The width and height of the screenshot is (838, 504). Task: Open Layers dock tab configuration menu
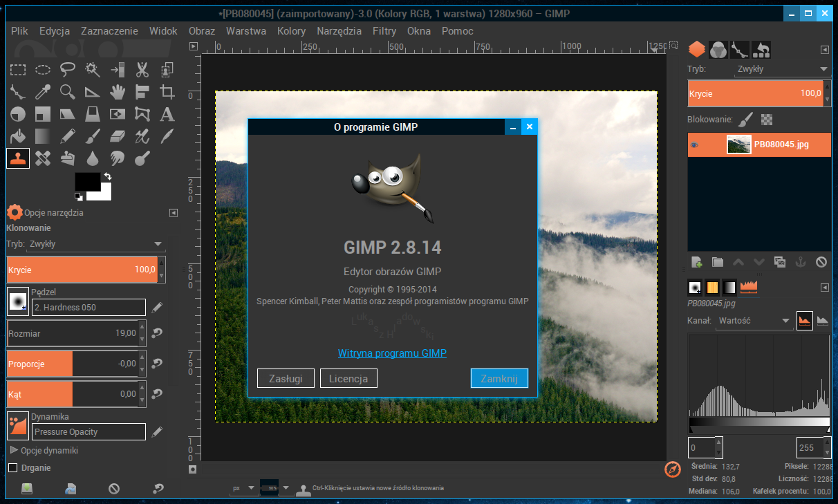coord(824,50)
